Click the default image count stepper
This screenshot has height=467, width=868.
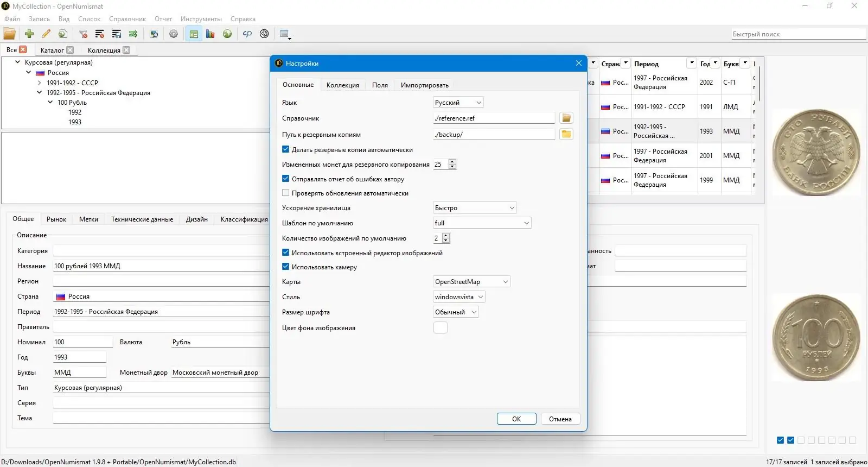pyautogui.click(x=446, y=238)
